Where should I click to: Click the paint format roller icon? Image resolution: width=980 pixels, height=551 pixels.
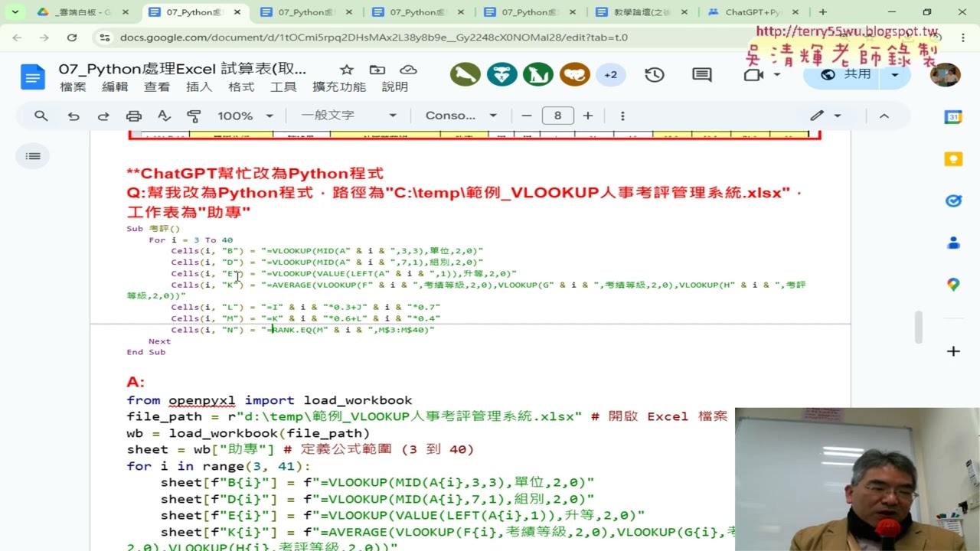tap(194, 116)
